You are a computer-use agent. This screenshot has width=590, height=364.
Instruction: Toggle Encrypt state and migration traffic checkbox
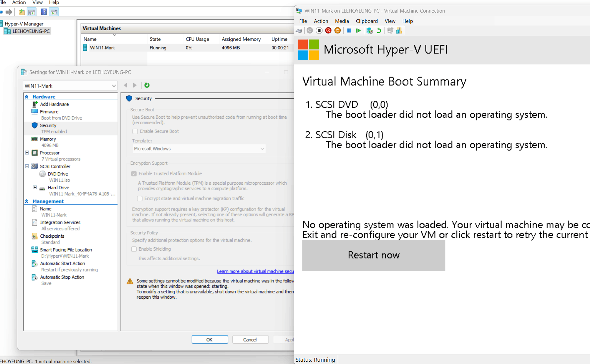140,199
